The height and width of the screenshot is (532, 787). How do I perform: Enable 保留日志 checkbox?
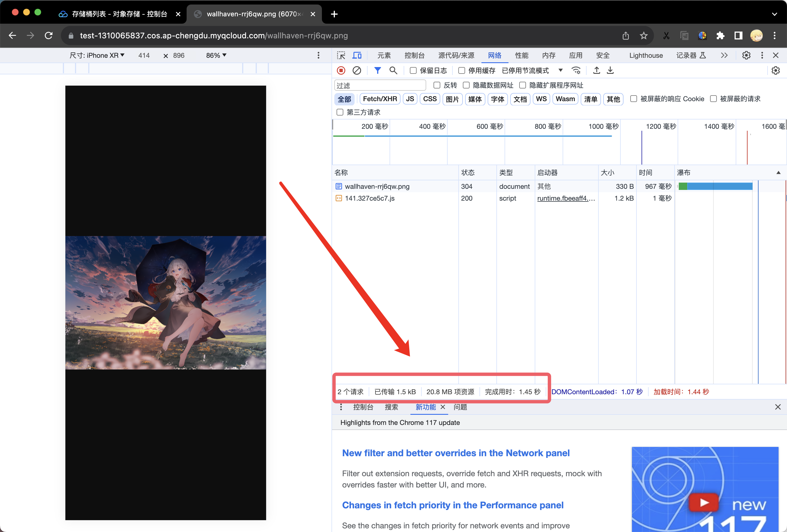(413, 70)
